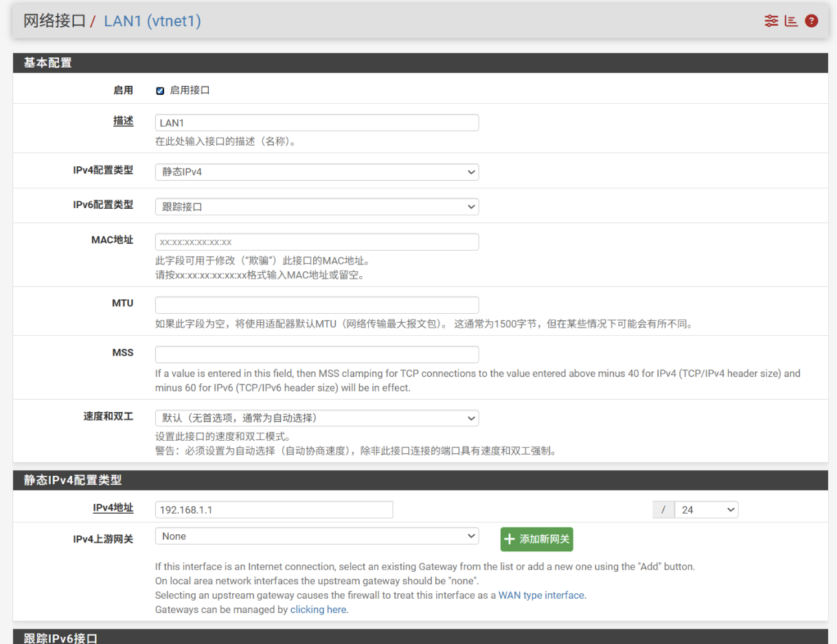The width and height of the screenshot is (837, 644).
Task: Follow the WAN type interface link
Action: 541,595
